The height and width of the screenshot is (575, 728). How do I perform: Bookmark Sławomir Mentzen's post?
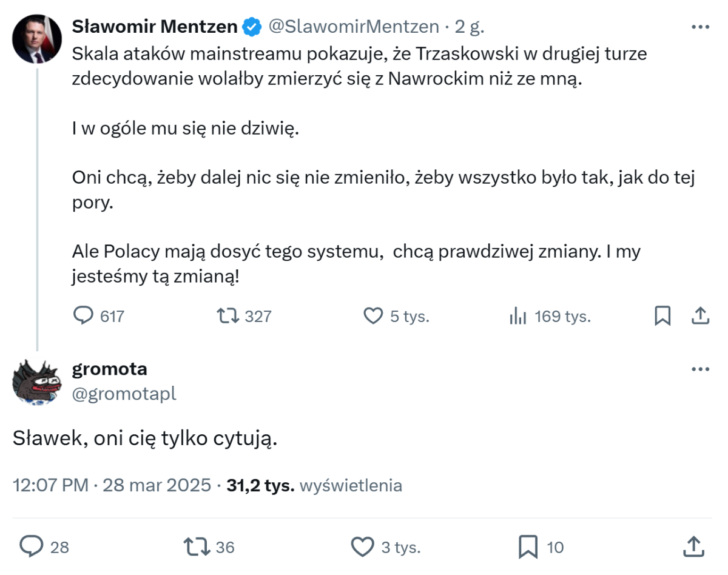pyautogui.click(x=662, y=316)
